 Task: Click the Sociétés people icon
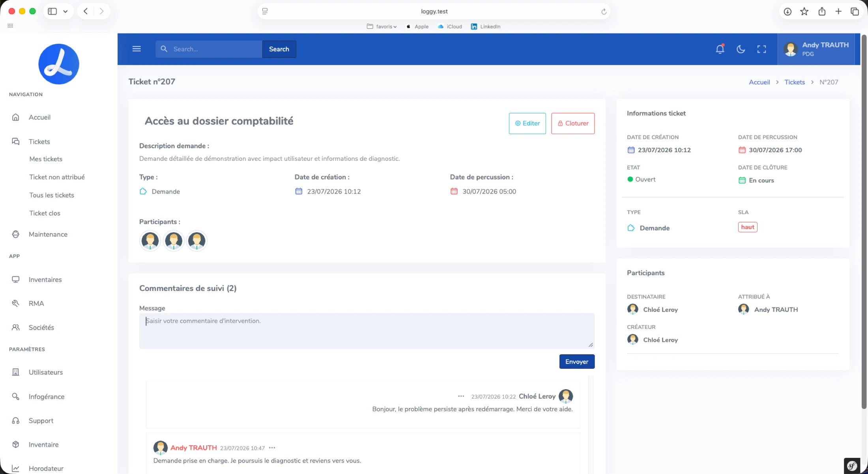pos(15,327)
